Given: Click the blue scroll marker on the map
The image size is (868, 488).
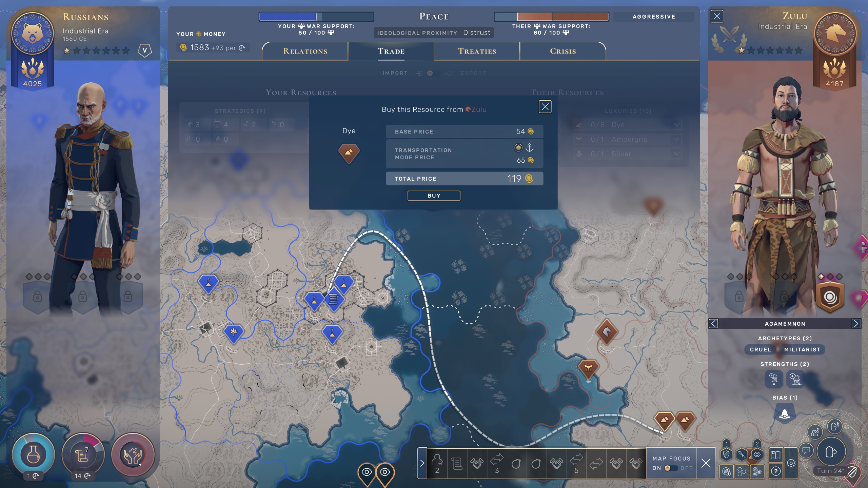Looking at the screenshot, I should click(x=334, y=300).
